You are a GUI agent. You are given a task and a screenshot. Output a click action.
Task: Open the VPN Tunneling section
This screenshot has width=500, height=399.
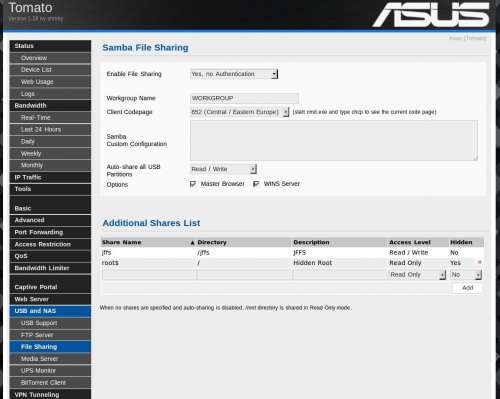(x=50, y=394)
